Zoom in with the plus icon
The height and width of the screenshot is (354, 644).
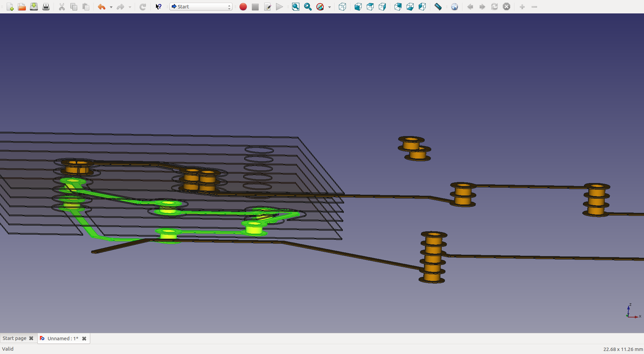point(522,7)
